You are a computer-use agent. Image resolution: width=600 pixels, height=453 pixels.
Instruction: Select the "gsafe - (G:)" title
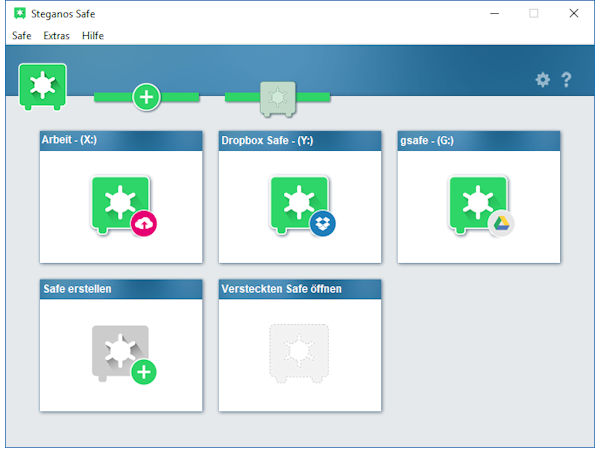click(427, 140)
